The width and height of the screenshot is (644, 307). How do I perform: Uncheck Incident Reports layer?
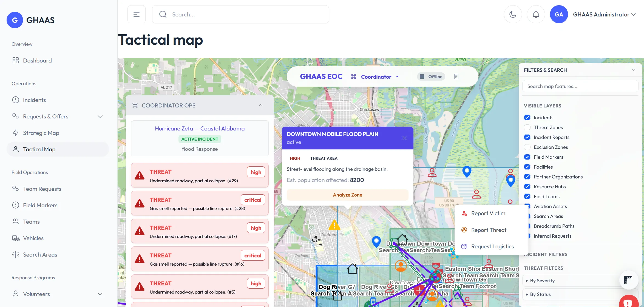pos(527,137)
